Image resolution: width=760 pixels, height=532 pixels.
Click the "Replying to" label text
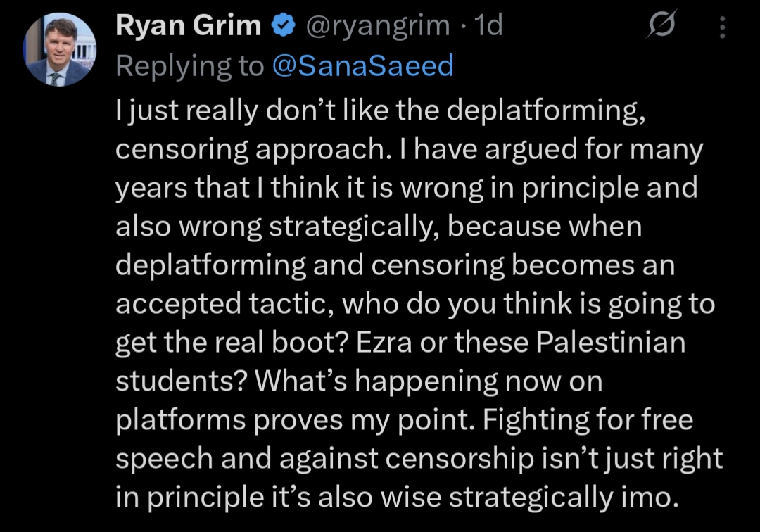190,65
